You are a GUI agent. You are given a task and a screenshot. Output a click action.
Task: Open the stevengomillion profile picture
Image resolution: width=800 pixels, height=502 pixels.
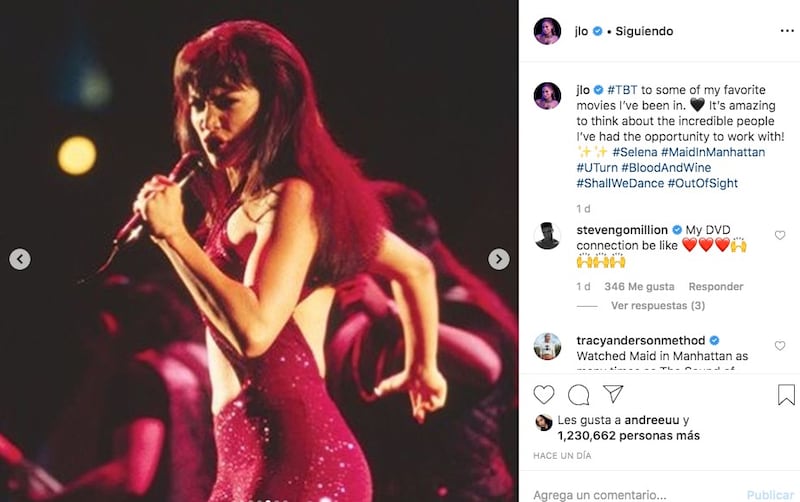pyautogui.click(x=547, y=236)
